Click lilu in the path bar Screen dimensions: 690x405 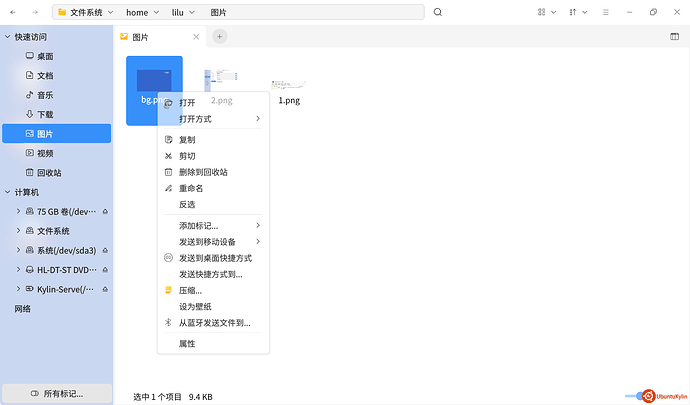click(x=177, y=12)
